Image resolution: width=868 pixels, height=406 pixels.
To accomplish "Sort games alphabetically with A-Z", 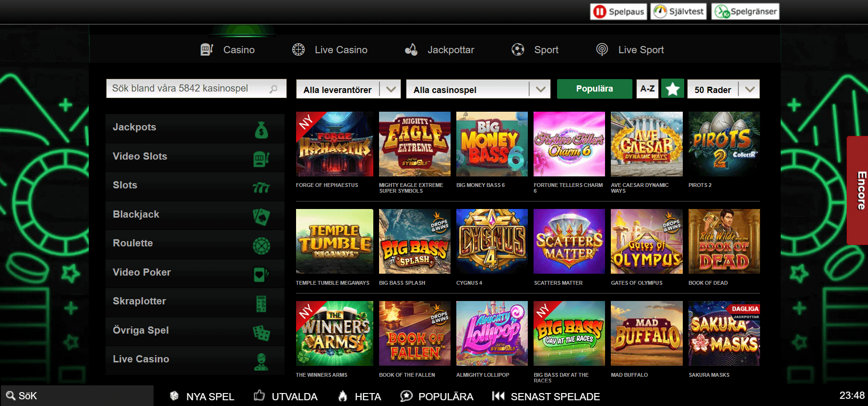I will (647, 89).
